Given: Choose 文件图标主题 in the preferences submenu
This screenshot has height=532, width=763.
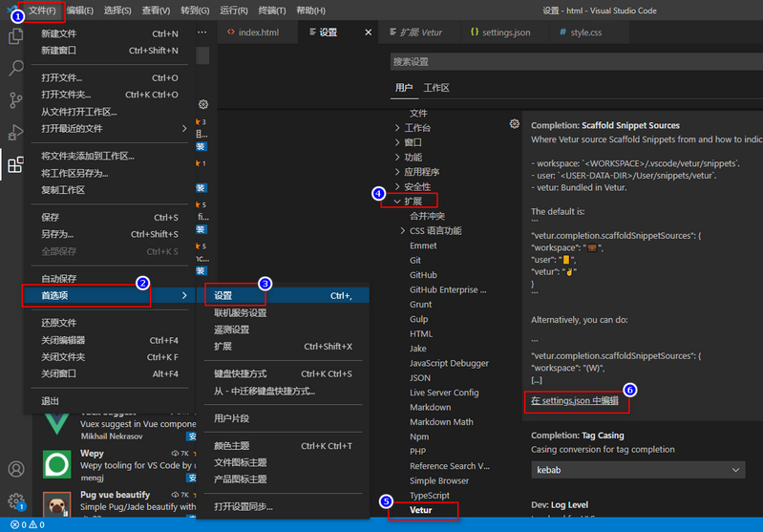Looking at the screenshot, I should coord(283,462).
